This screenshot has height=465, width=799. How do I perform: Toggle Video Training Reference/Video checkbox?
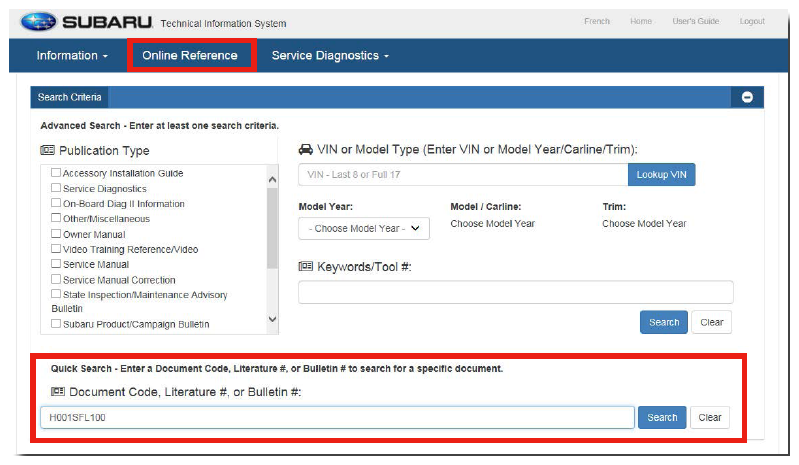56,249
